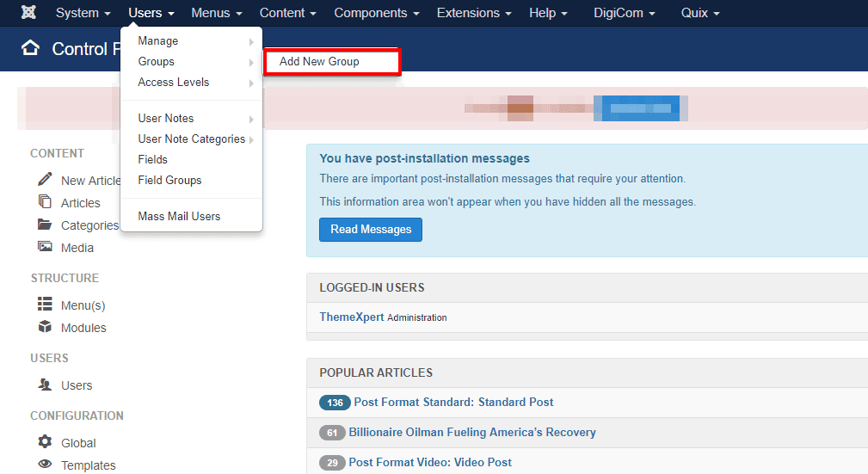Expand the DigiCom dropdown menu
868x474 pixels.
tap(624, 13)
